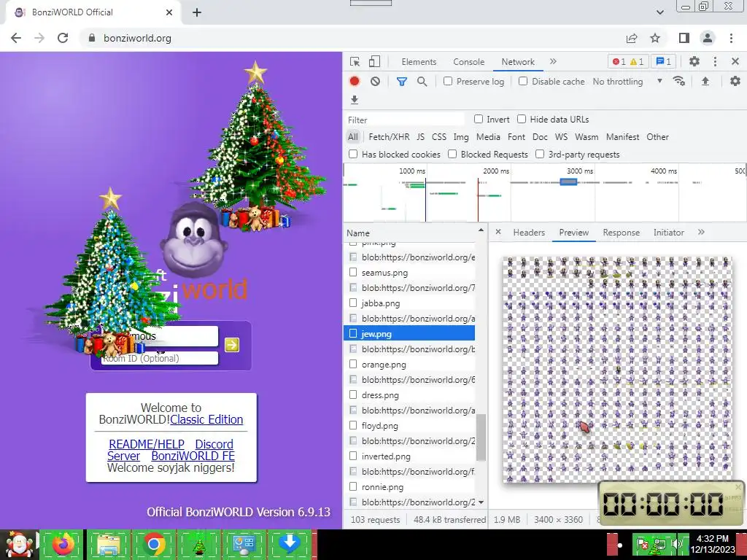747x560 pixels.
Task: Stop recording network log with red button
Action: pos(355,81)
